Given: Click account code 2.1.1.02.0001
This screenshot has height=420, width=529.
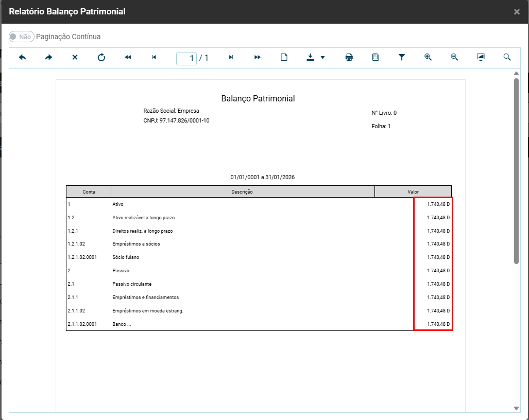Looking at the screenshot, I should (x=82, y=324).
